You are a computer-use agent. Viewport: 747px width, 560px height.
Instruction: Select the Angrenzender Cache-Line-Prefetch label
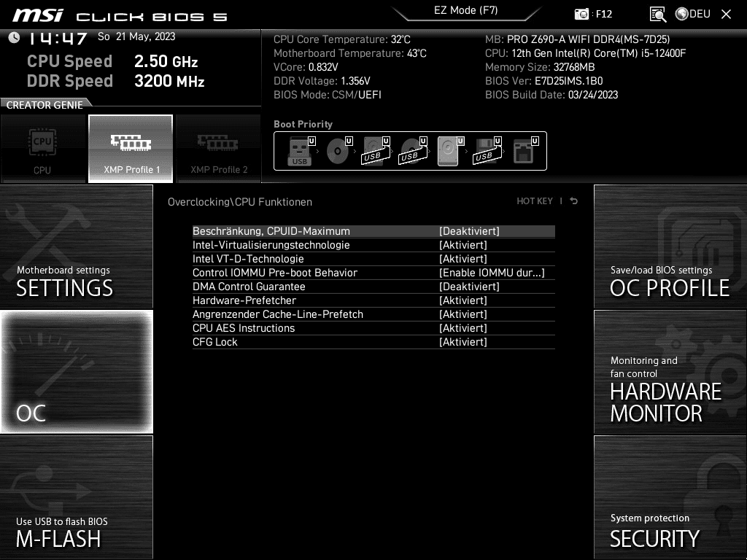(x=278, y=314)
